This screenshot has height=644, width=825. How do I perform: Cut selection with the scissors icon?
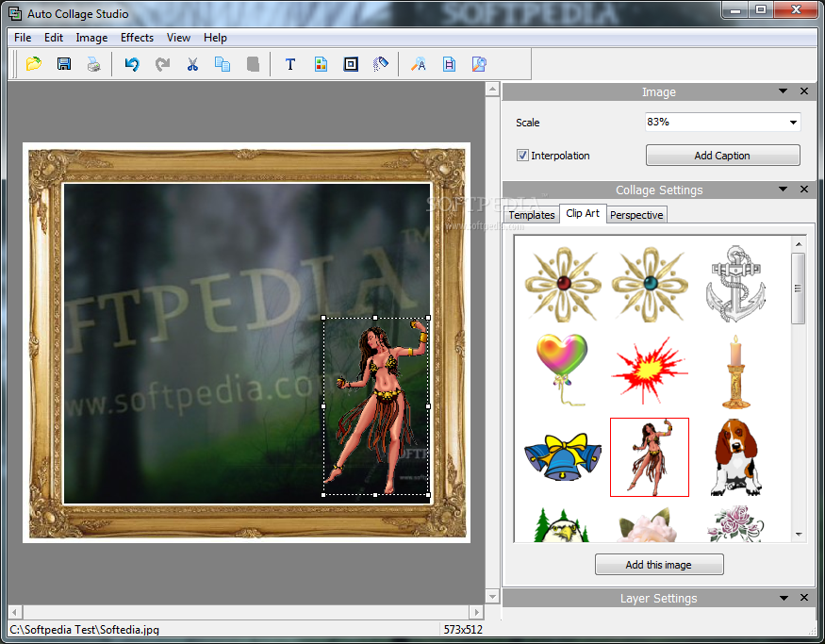click(192, 64)
